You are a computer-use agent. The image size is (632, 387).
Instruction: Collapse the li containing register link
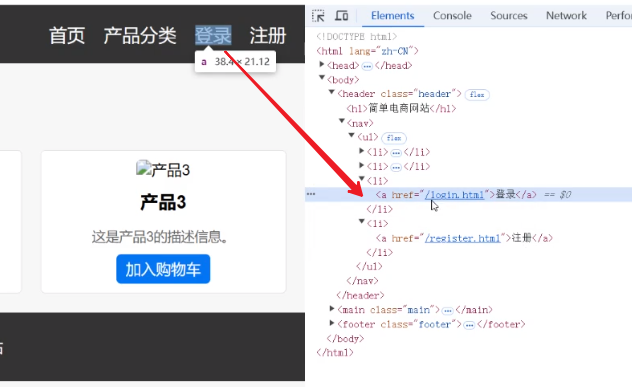[x=362, y=221]
